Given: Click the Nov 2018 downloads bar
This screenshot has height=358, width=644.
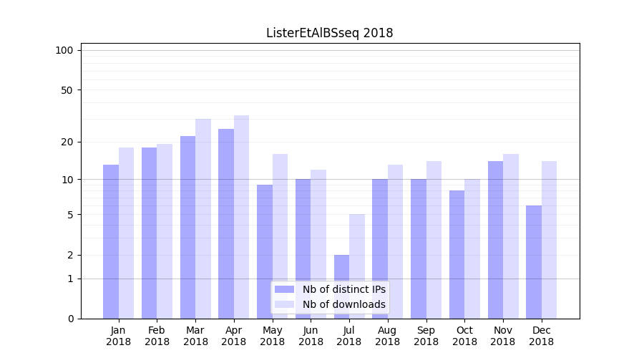Looking at the screenshot, I should point(511,236).
